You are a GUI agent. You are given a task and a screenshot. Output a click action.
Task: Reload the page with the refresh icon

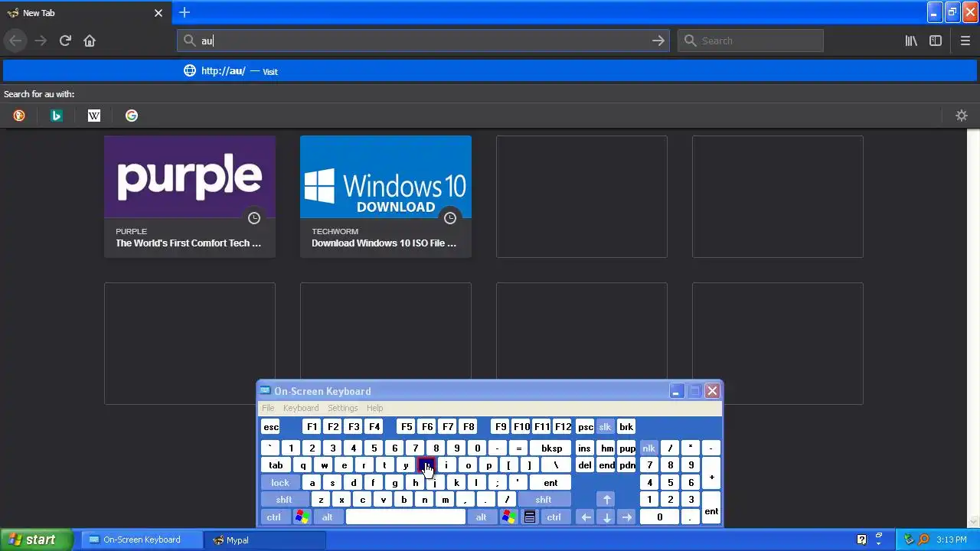pos(65,41)
